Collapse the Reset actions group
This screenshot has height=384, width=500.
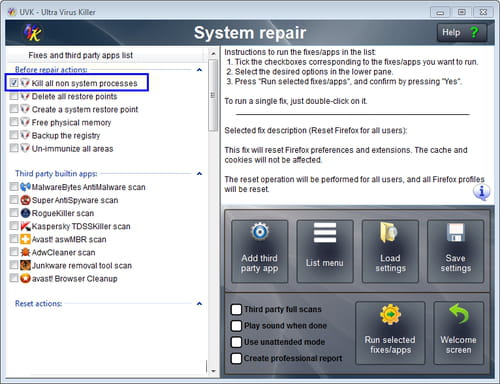point(199,303)
